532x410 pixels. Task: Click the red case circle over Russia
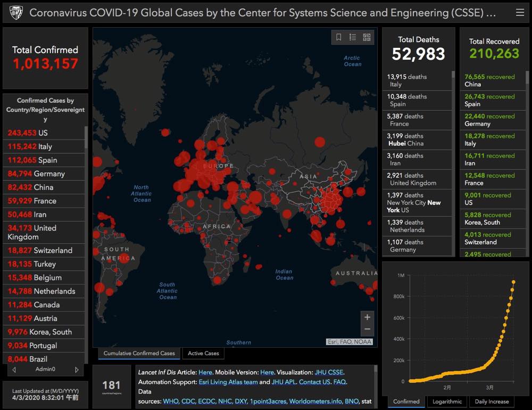320,142
